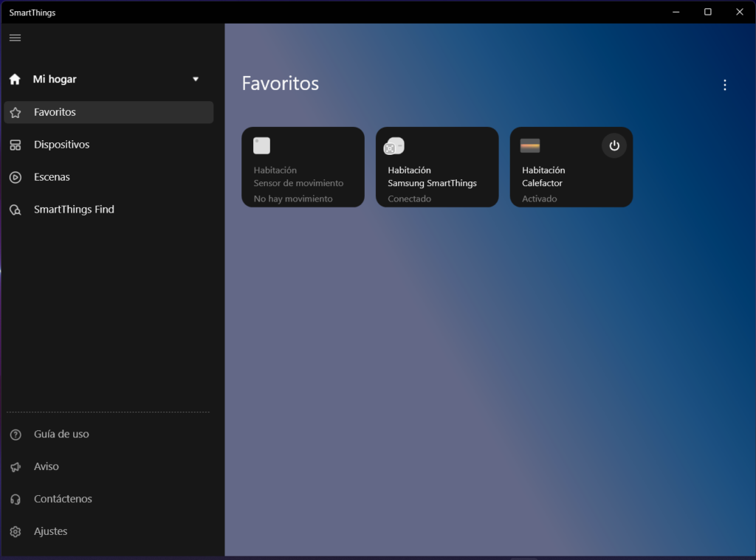The width and height of the screenshot is (756, 560).
Task: Click the Aviso megaphone icon
Action: (15, 467)
